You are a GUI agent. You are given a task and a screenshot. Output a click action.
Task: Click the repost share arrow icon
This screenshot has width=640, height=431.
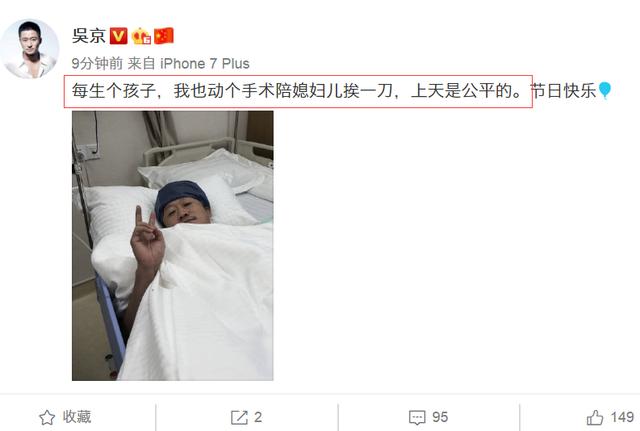click(x=239, y=418)
